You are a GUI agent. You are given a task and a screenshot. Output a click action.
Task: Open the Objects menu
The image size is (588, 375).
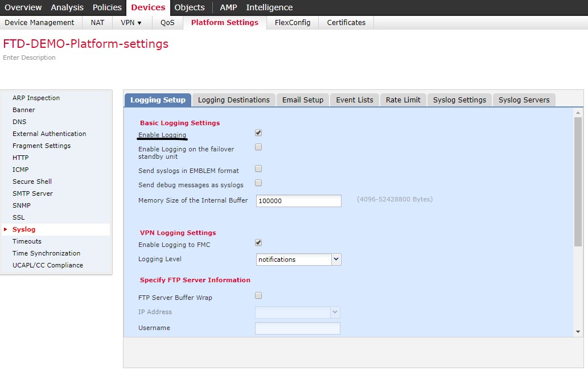tap(190, 7)
